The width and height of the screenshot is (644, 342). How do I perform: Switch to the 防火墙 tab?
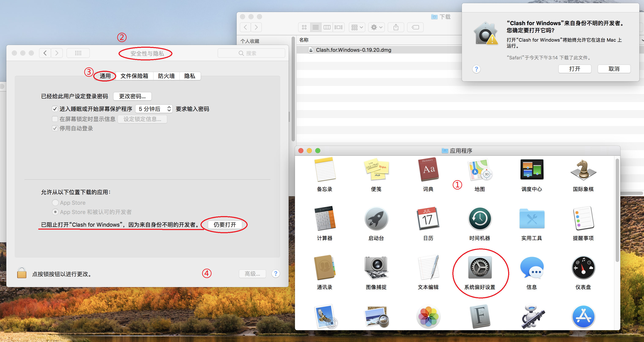tap(166, 76)
